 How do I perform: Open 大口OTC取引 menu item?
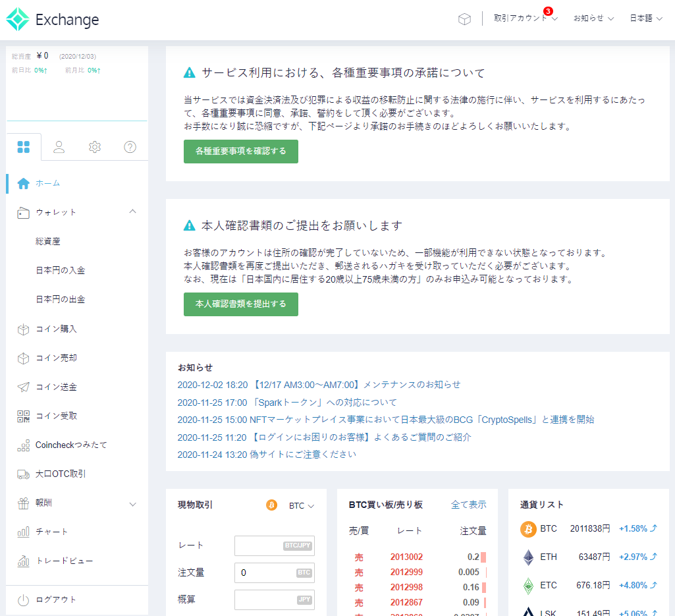tap(61, 474)
